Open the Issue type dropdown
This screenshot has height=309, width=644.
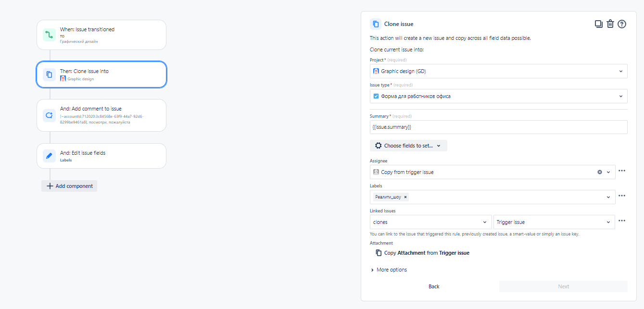point(498,96)
